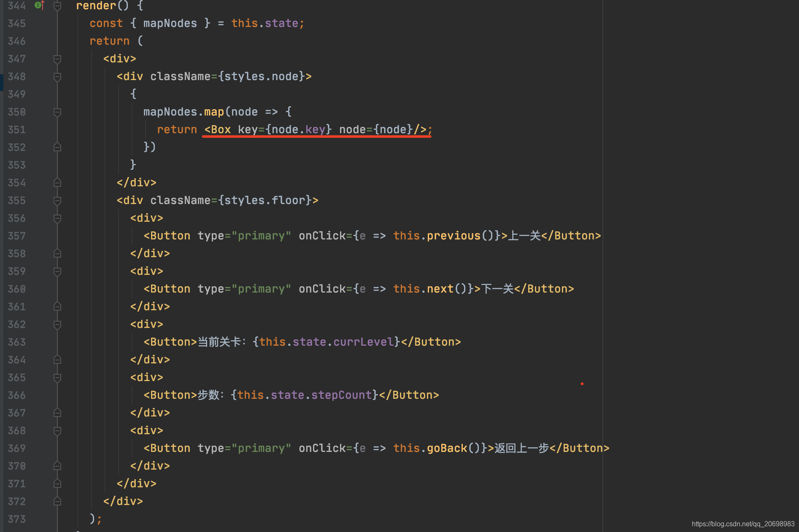The height and width of the screenshot is (532, 799).
Task: Fold the div at line 368
Action: click(57, 431)
